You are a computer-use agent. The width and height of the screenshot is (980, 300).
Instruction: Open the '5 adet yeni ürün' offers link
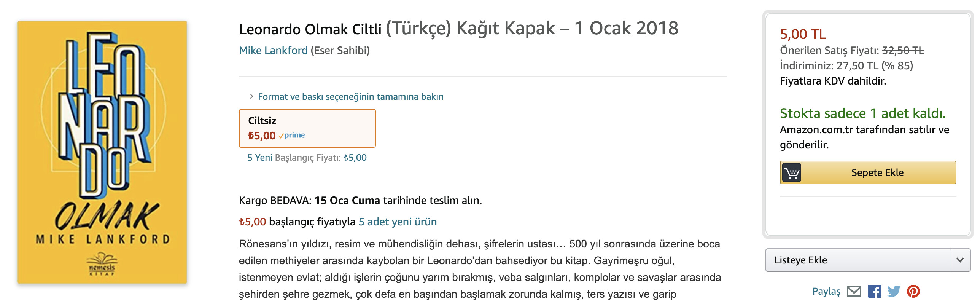(398, 222)
